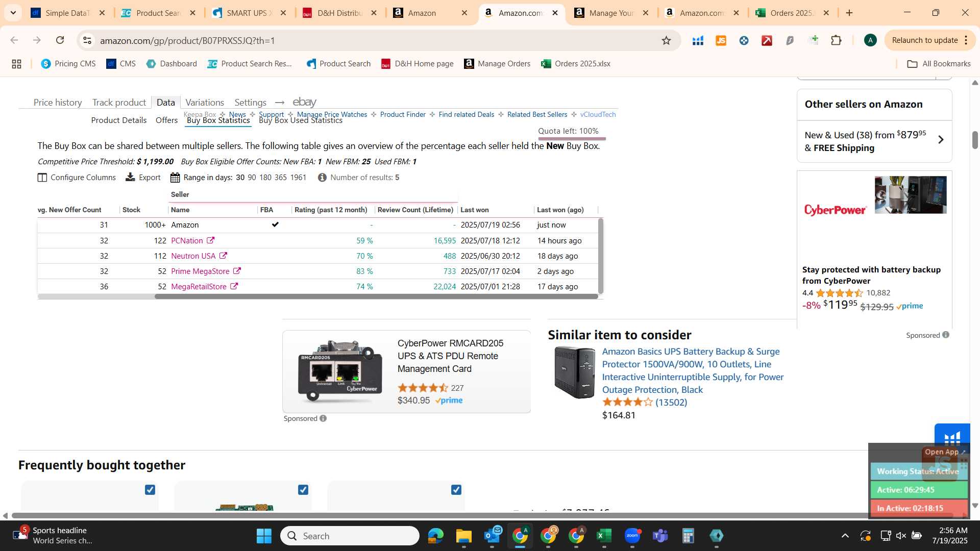Open Excel from the taskbar

[604, 536]
